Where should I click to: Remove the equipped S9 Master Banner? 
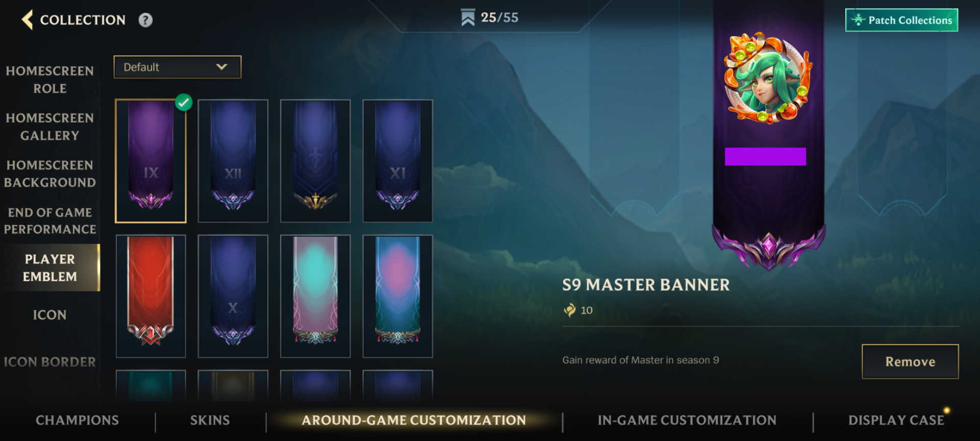pos(910,361)
